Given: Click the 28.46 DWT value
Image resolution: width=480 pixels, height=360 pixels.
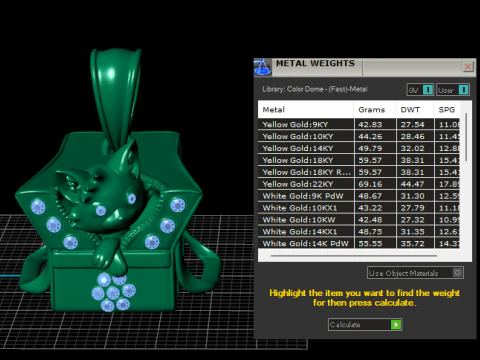Looking at the screenshot, I should click(412, 136).
